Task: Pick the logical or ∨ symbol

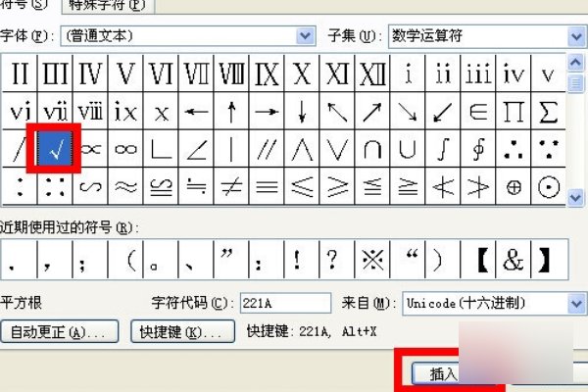Action: (x=337, y=149)
